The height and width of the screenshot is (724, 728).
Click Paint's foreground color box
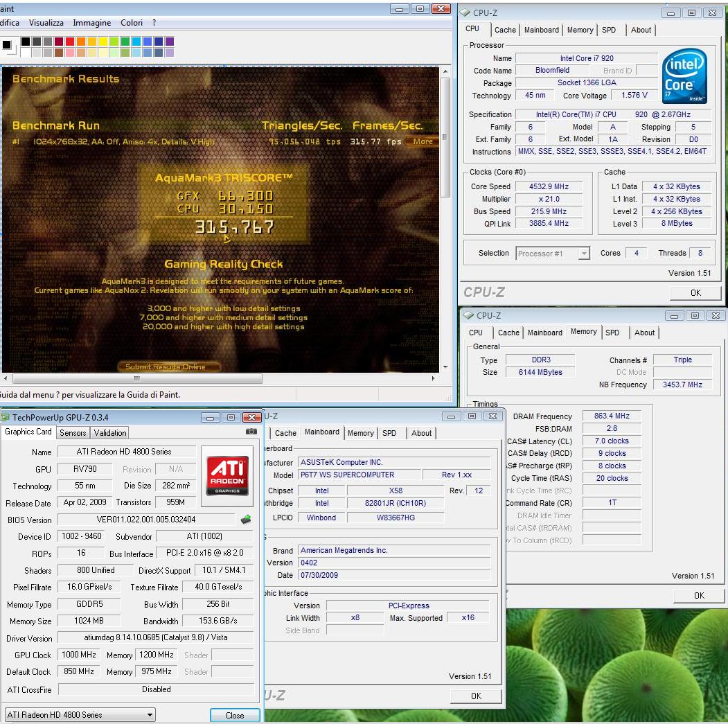(x=6, y=45)
